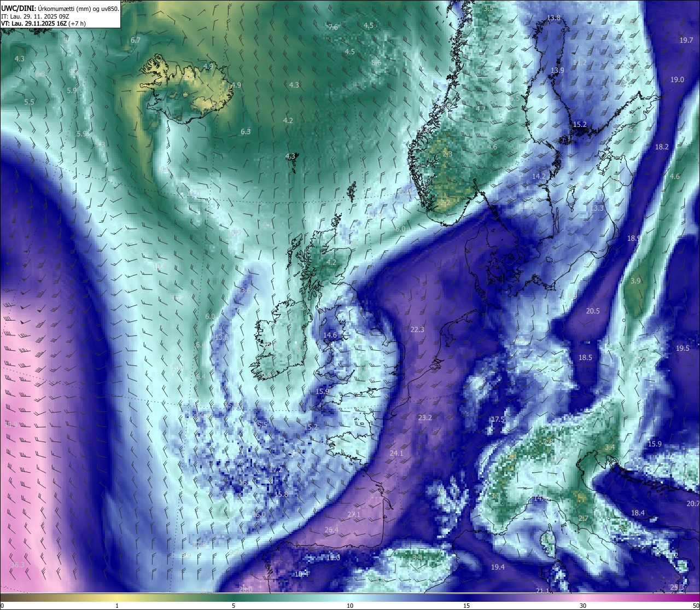Click the 3.4 value over the Alps

pos(610,447)
